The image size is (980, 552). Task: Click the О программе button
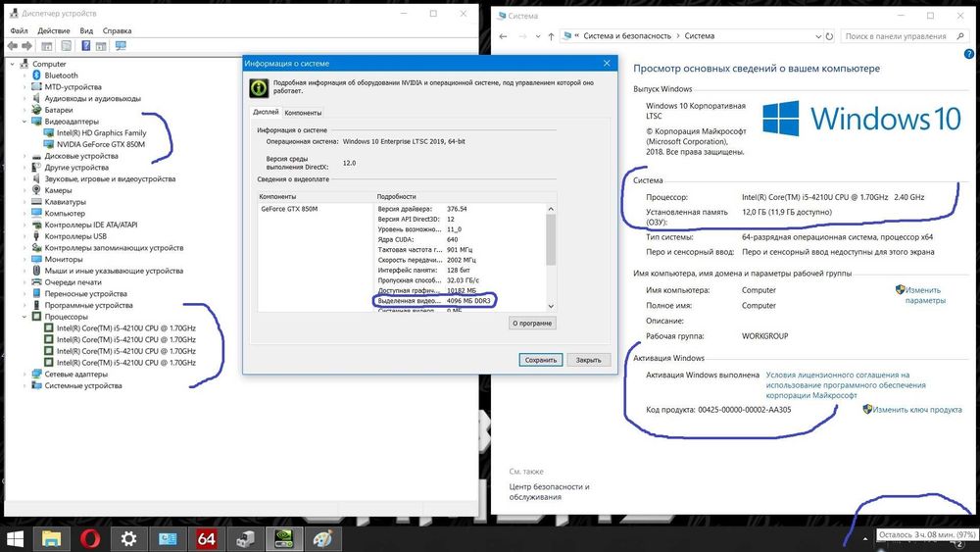(532, 324)
